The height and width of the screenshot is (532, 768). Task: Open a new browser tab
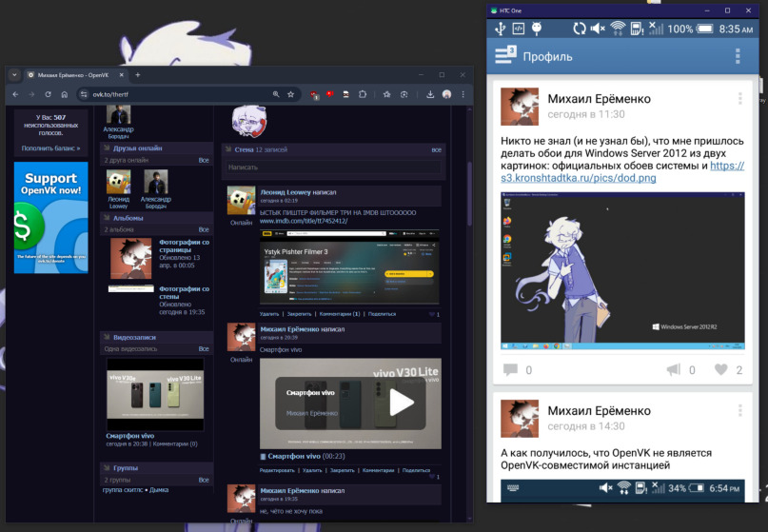137,74
